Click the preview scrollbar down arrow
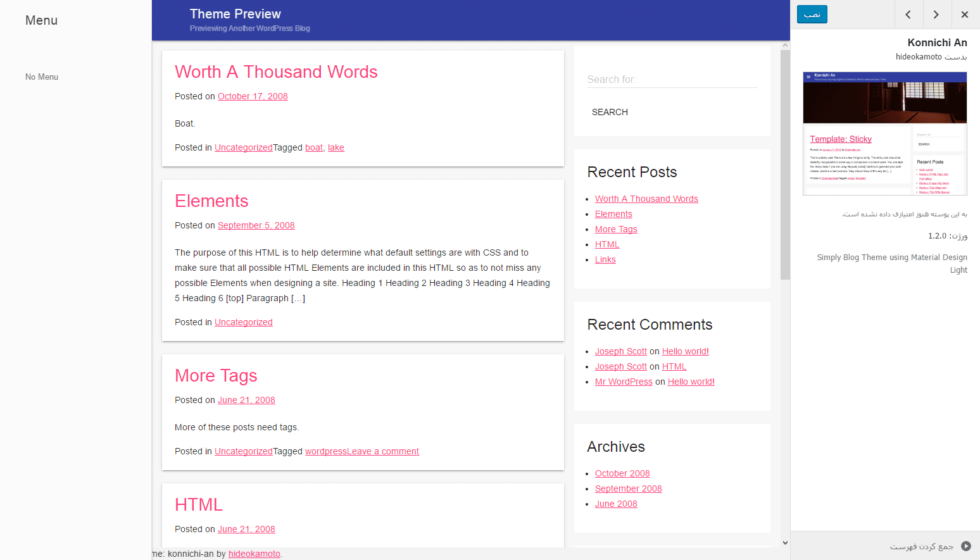980x560 pixels. pos(785,543)
